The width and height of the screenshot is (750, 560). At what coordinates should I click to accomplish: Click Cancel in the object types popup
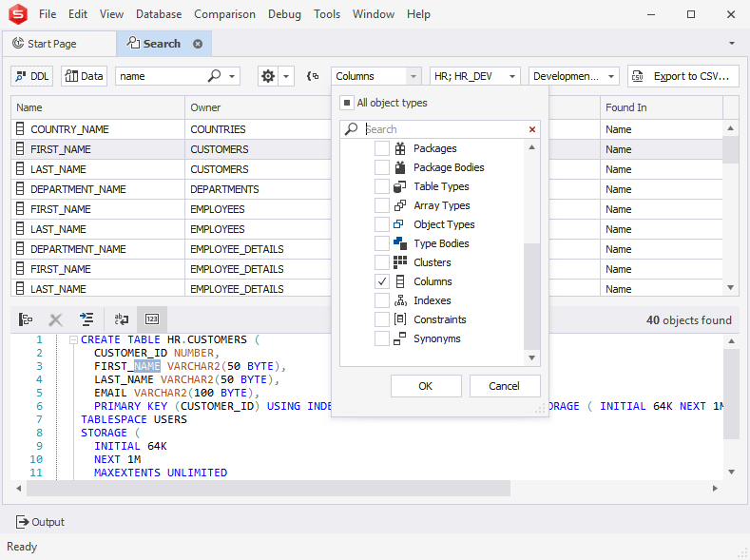[x=504, y=386]
